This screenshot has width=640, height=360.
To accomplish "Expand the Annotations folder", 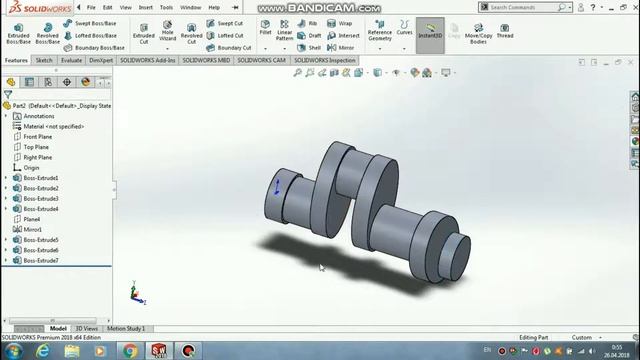I will [6, 116].
